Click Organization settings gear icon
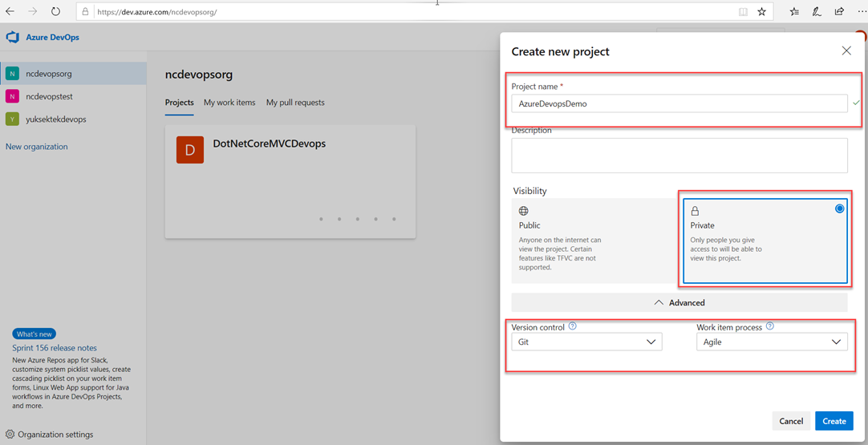Image resolution: width=868 pixels, height=445 pixels. [10, 435]
